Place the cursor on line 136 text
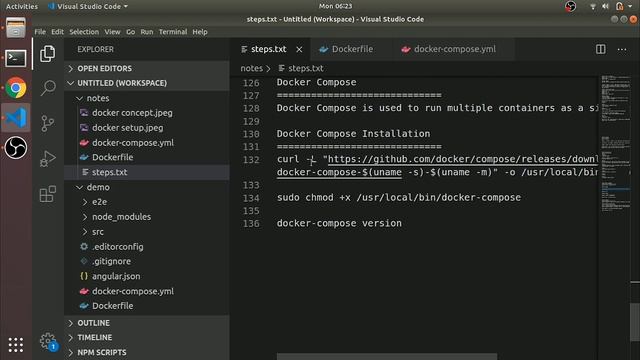Screen dimensions: 640x360 pos(339,223)
